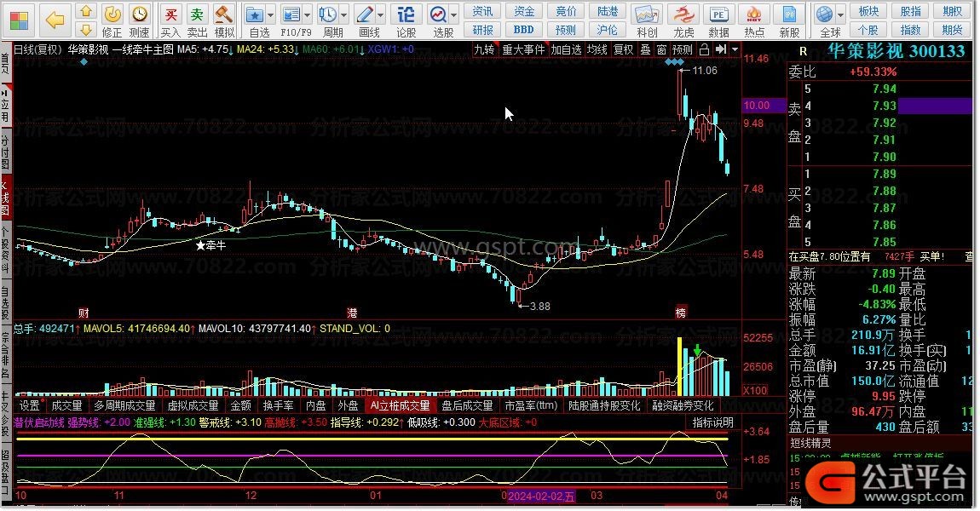Screen dimensions: 980x511
Task: Click the 研报 button
Action: coord(482,29)
